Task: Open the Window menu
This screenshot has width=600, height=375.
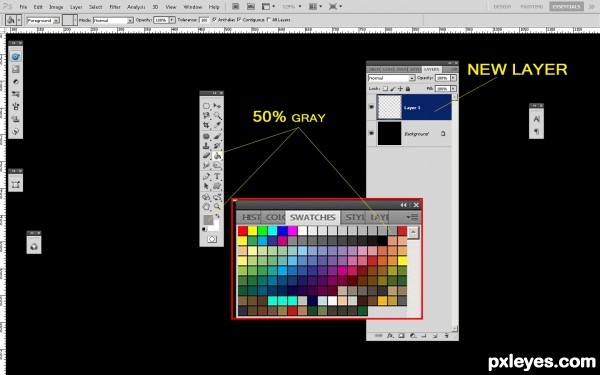Action: (192, 7)
